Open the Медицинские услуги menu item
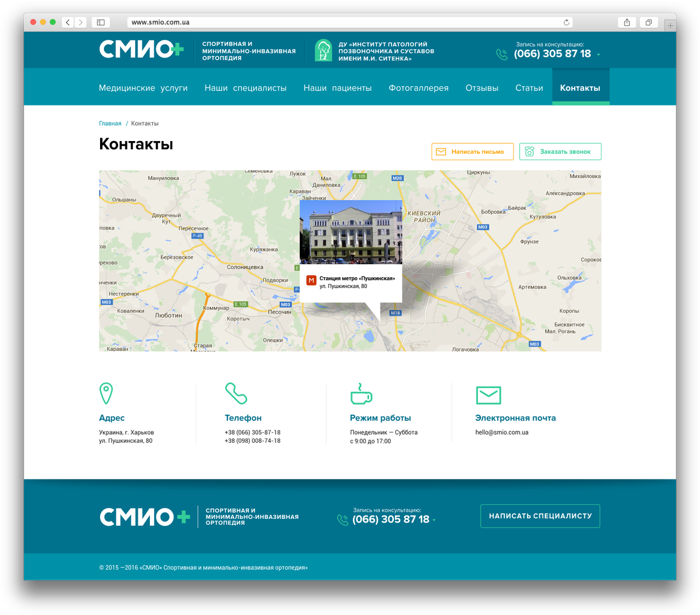Image resolution: width=700 pixels, height=615 pixels. [143, 88]
